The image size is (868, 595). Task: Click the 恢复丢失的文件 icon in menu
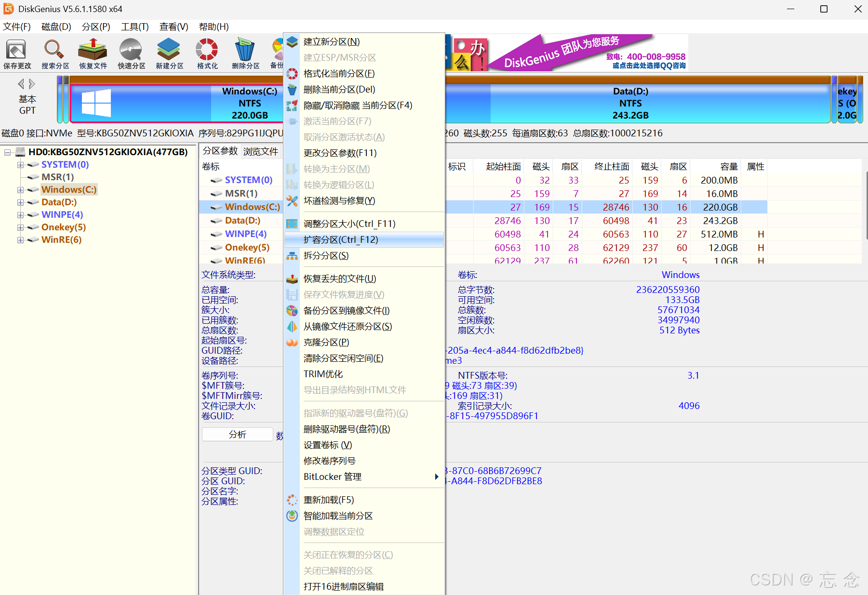[292, 279]
